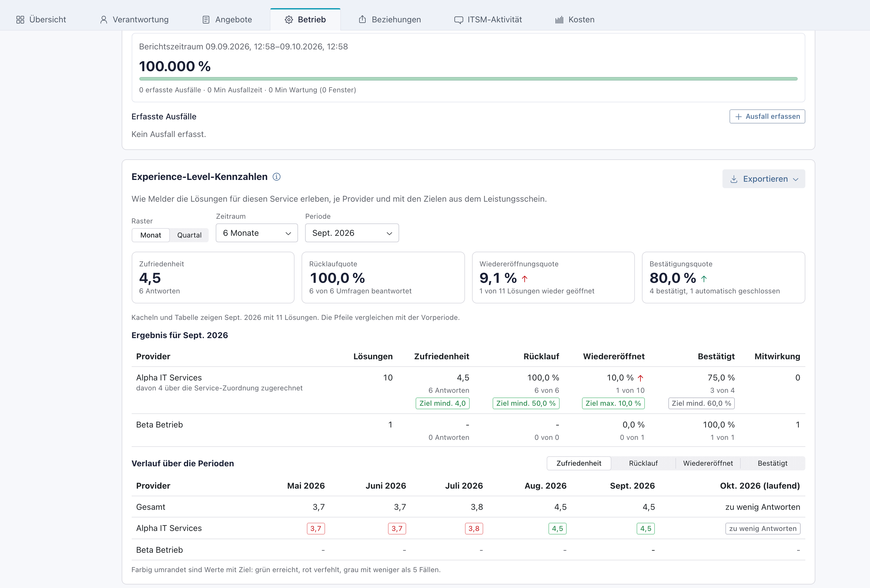Set Raster to Monat
Image resolution: width=870 pixels, height=588 pixels.
click(150, 235)
